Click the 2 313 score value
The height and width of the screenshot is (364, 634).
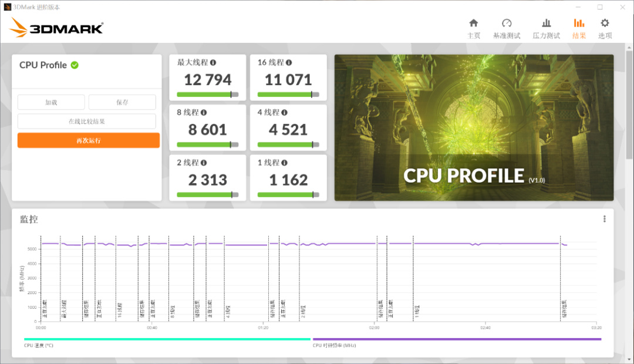pos(207,180)
